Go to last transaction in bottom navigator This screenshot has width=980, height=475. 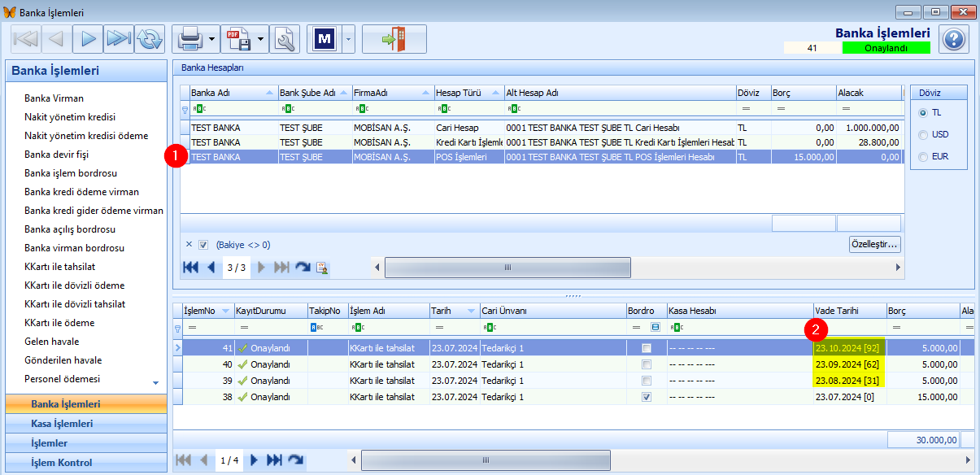point(275,460)
